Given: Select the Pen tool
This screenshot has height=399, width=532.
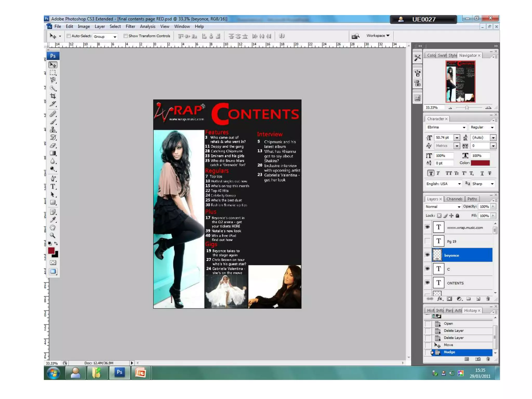Looking at the screenshot, I should point(53,178).
